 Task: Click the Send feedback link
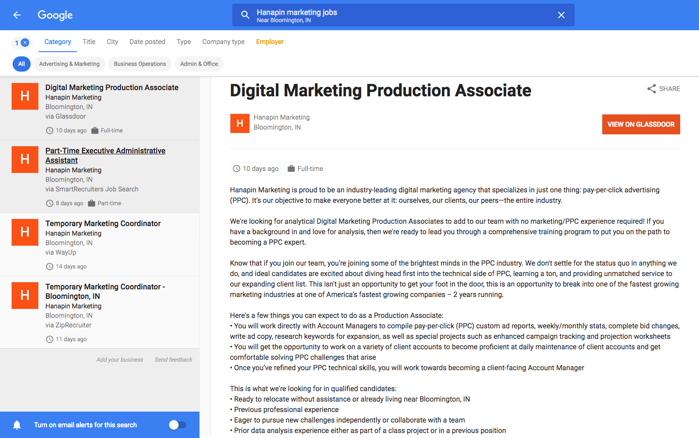[173, 360]
